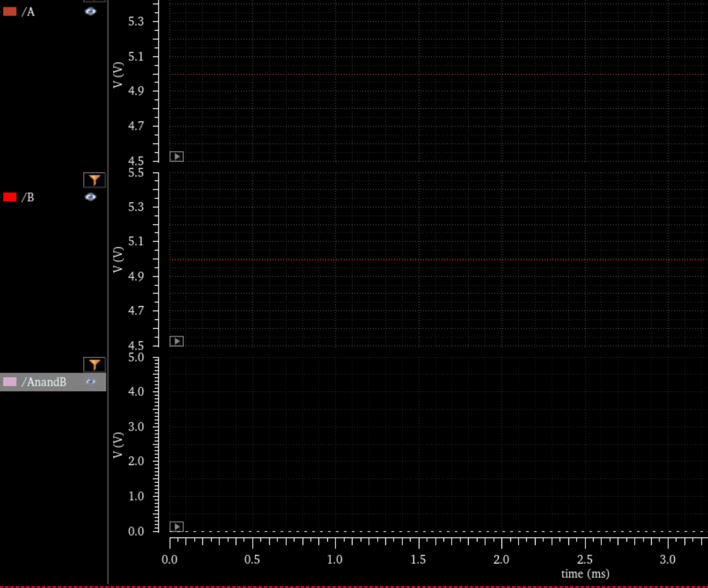Click the time (ms) axis label
The height and width of the screenshot is (588, 708).
(x=585, y=574)
